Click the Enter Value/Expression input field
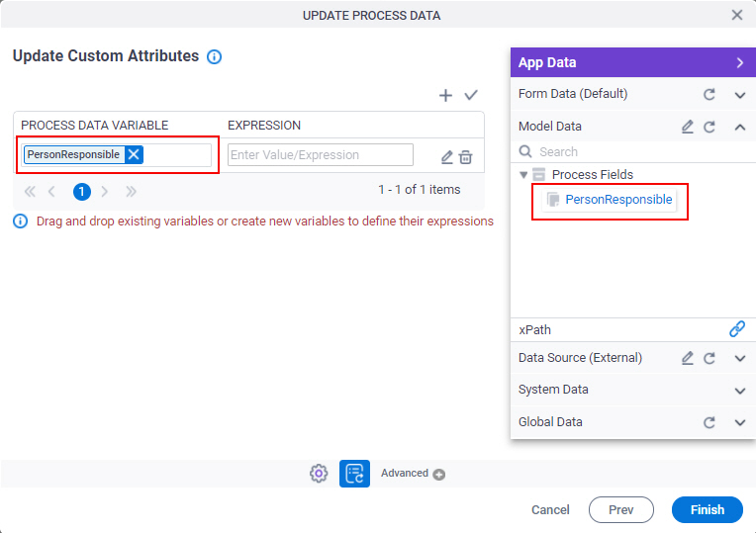This screenshot has width=756, height=533. click(x=321, y=154)
